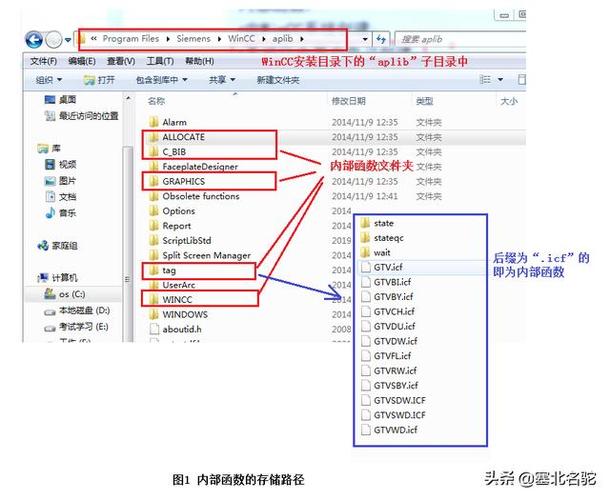Select the UserArc folder
610x500 pixels.
click(x=172, y=285)
